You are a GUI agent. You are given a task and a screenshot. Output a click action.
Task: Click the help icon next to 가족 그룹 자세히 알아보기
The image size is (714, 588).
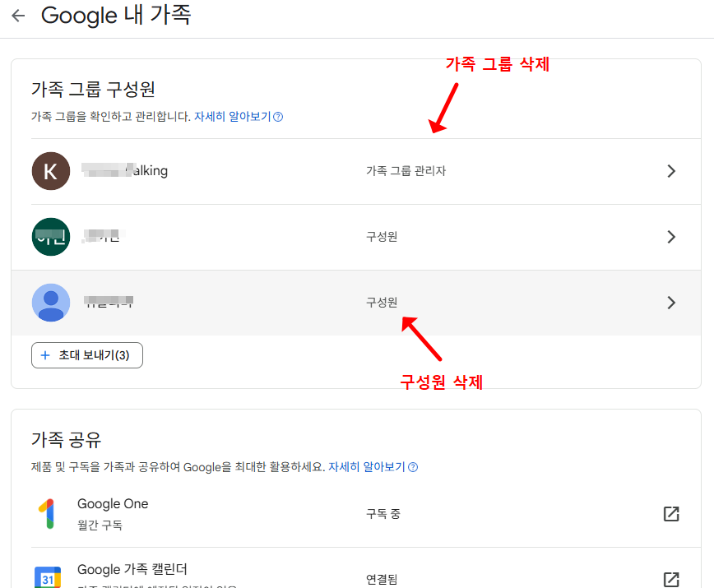(x=278, y=117)
